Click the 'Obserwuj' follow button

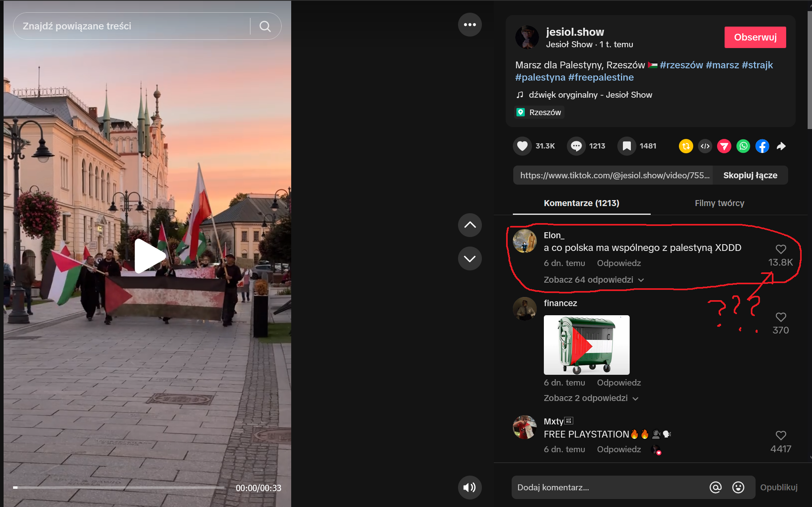(x=755, y=37)
